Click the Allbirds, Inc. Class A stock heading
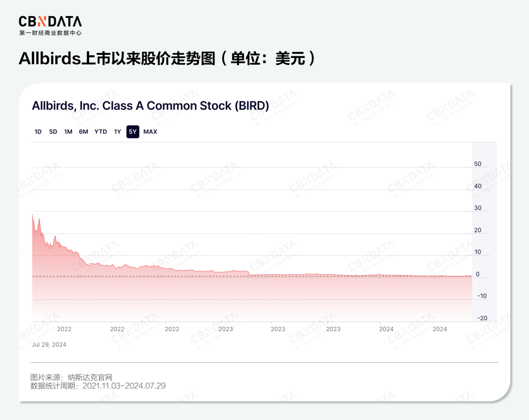This screenshot has height=420, width=529. 150,106
